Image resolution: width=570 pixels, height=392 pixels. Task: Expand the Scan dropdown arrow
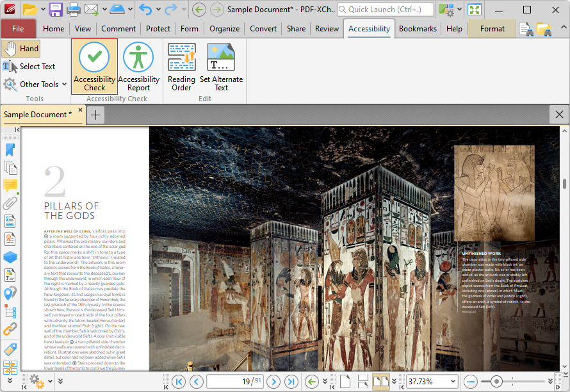(x=130, y=10)
